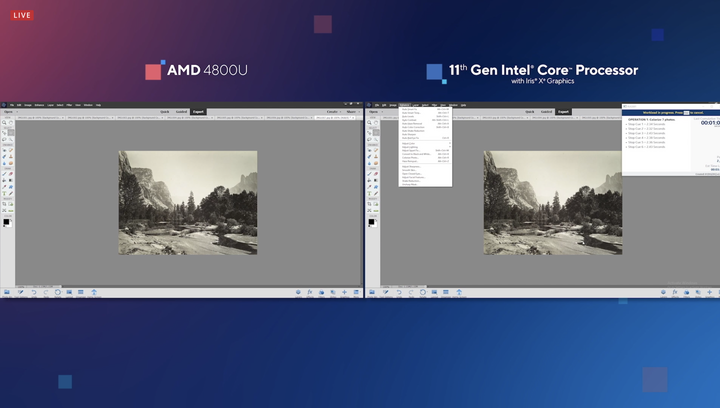
Task: Pick the Paint Bucket tool in AMD window
Action: point(4,180)
